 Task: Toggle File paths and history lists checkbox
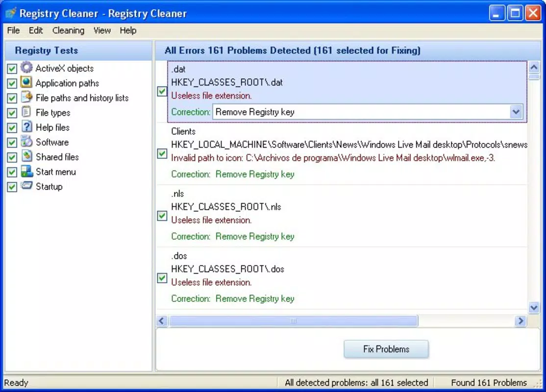(x=12, y=98)
